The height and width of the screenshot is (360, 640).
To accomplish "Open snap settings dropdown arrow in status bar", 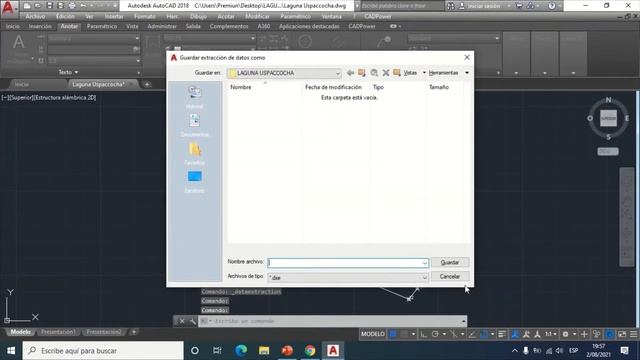I will click(413, 334).
